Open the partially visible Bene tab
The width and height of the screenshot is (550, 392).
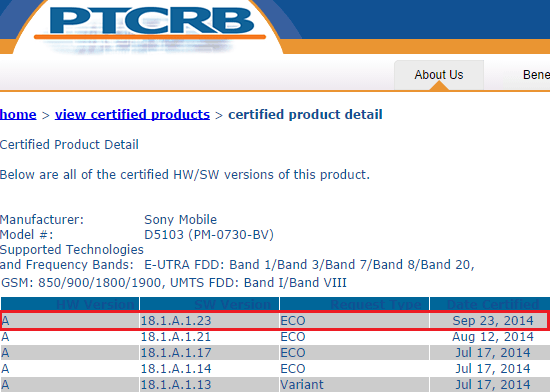[x=536, y=75]
